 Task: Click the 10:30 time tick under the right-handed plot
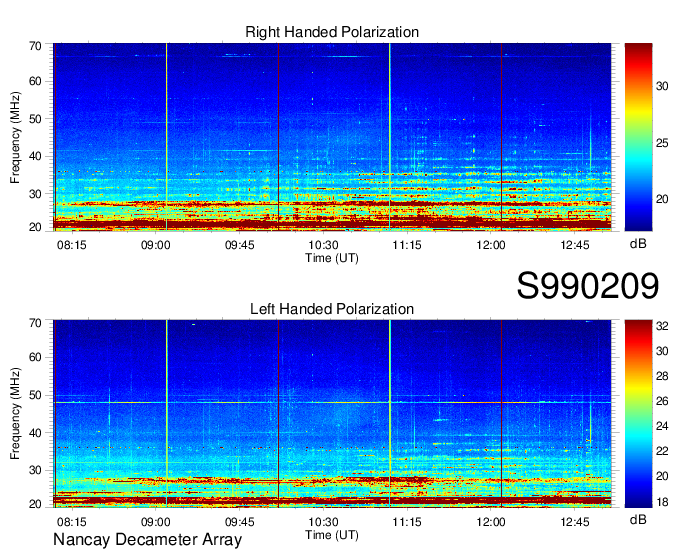tap(324, 245)
